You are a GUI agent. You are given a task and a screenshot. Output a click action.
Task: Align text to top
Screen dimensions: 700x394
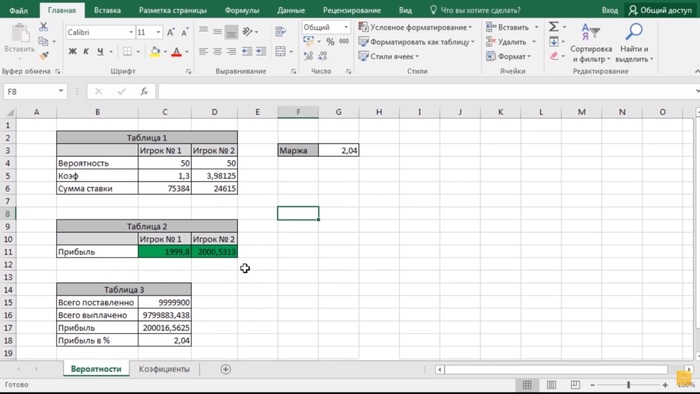(x=204, y=30)
